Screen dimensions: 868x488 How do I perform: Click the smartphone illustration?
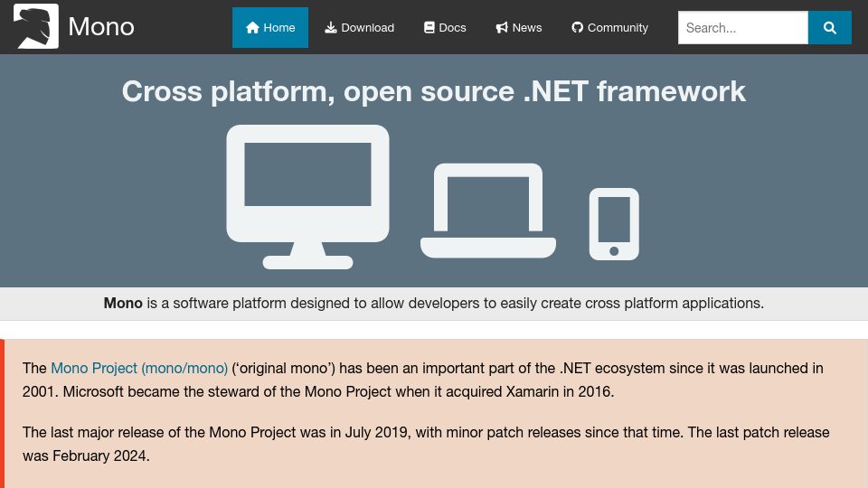(x=614, y=224)
